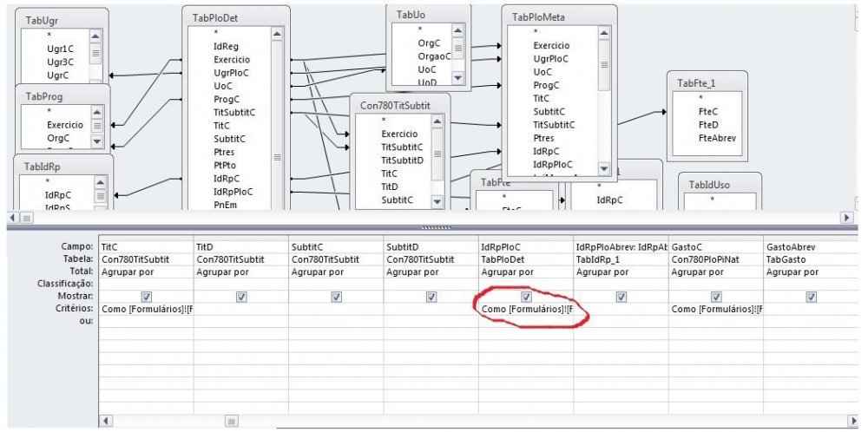Uncheck Mostrar checkbox for the TitC column

[146, 297]
